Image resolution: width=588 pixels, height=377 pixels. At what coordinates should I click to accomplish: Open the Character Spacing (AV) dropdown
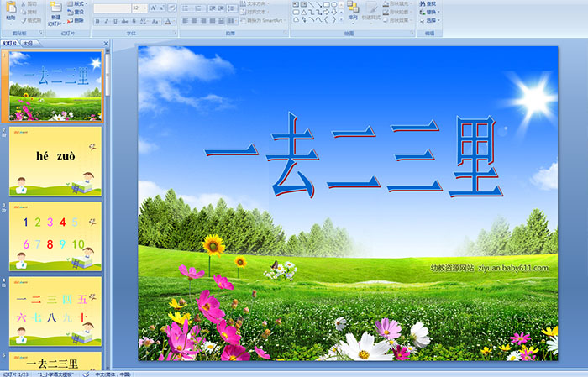144,21
